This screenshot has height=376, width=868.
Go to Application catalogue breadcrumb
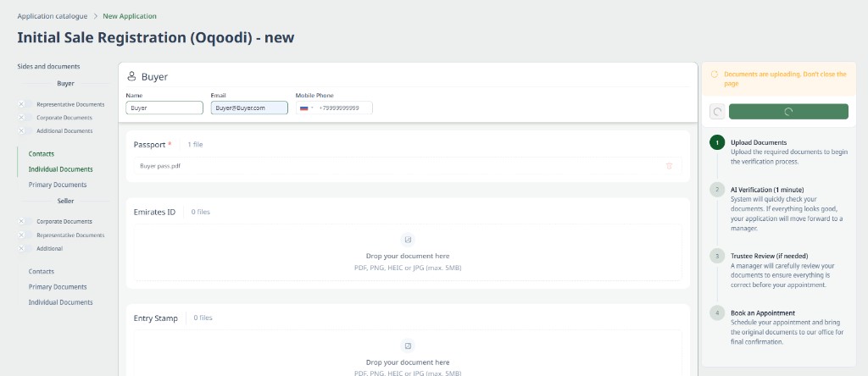coord(52,16)
